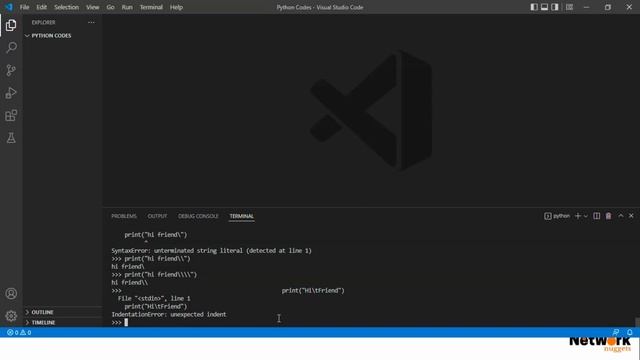Open the File menu
This screenshot has width=640, height=360.
click(x=24, y=7)
